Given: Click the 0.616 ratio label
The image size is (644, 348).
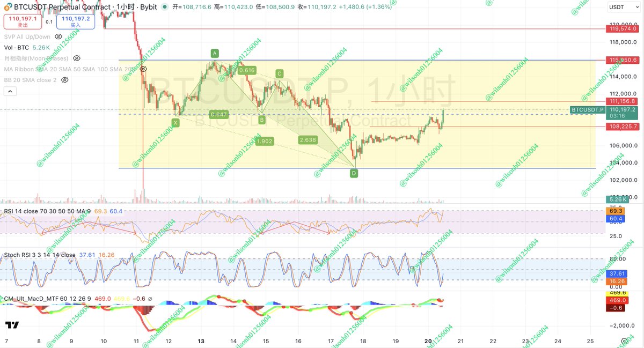Looking at the screenshot, I should point(247,70).
